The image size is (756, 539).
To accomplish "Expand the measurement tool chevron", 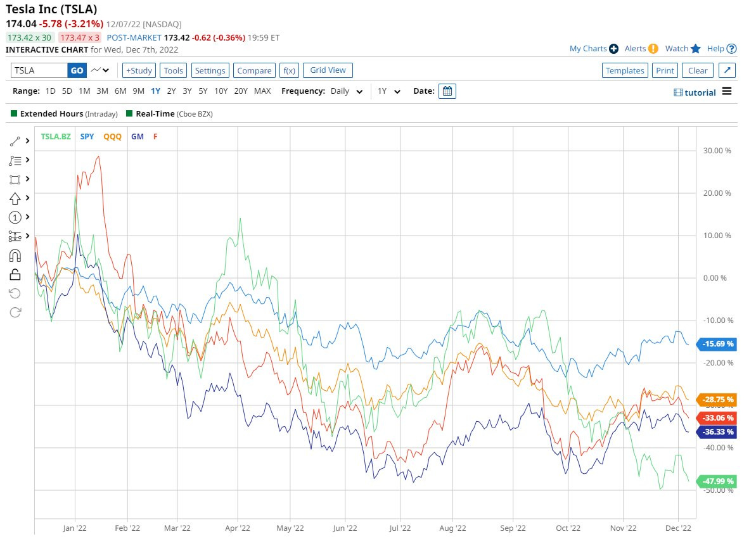I will pyautogui.click(x=27, y=236).
